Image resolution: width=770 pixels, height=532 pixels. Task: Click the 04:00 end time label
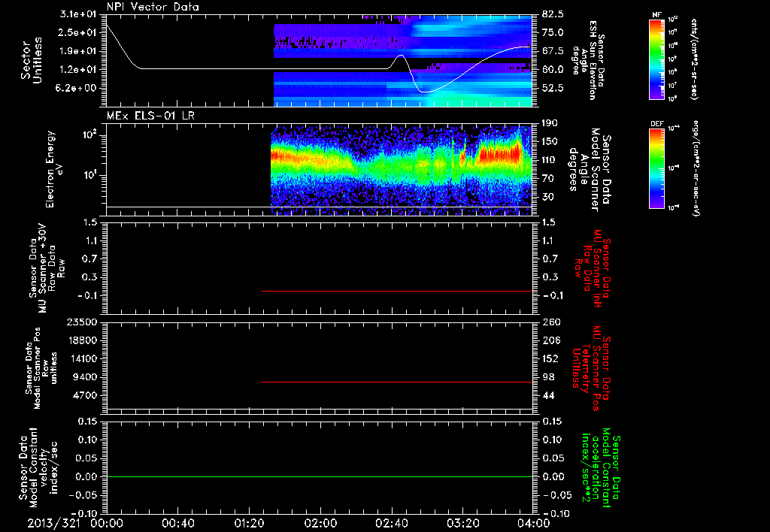(534, 523)
